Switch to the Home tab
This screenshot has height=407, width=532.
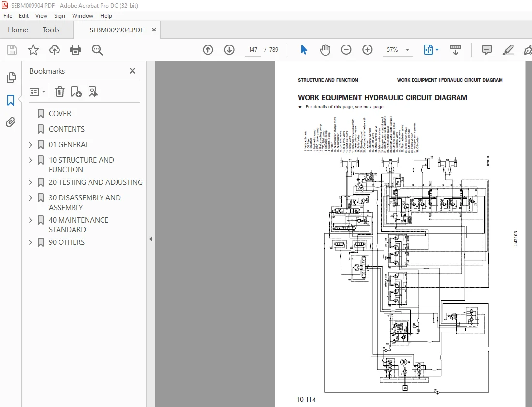(x=18, y=30)
